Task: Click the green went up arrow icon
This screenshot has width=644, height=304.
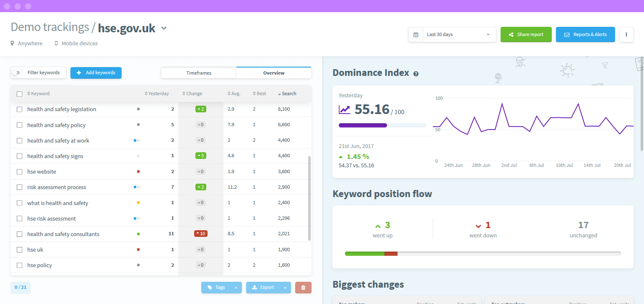Action: click(x=378, y=226)
